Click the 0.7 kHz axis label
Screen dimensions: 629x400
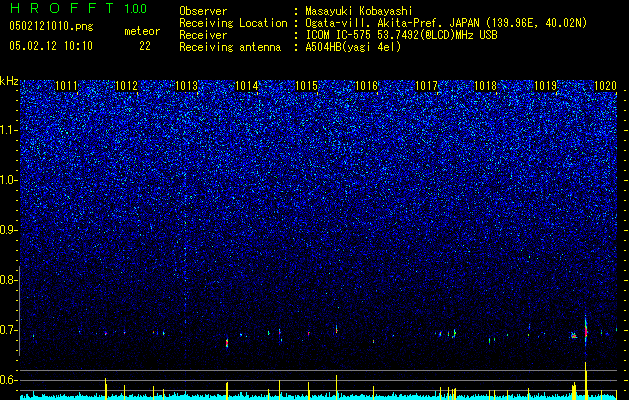point(8,330)
